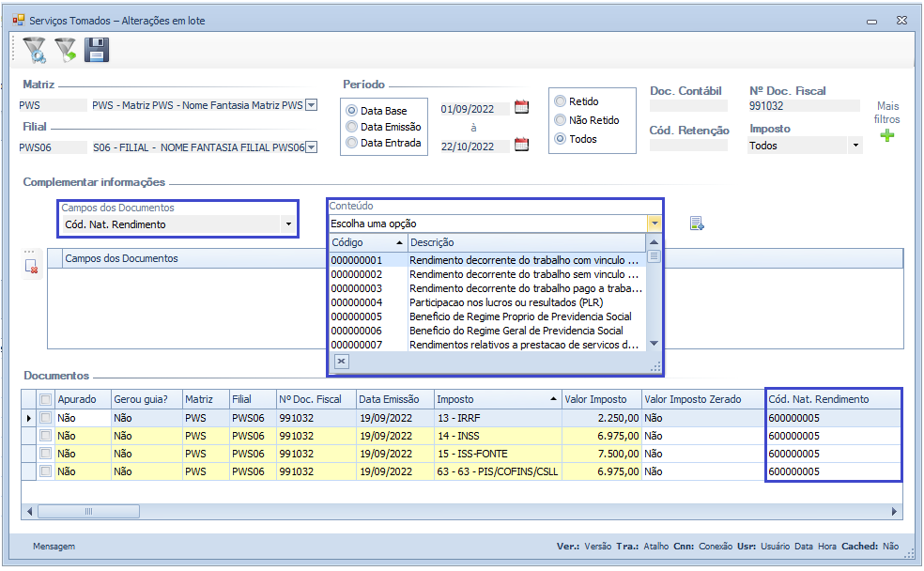The width and height of the screenshot is (924, 571).
Task: Sort by the Valor Imposto column header
Action: pos(601,399)
